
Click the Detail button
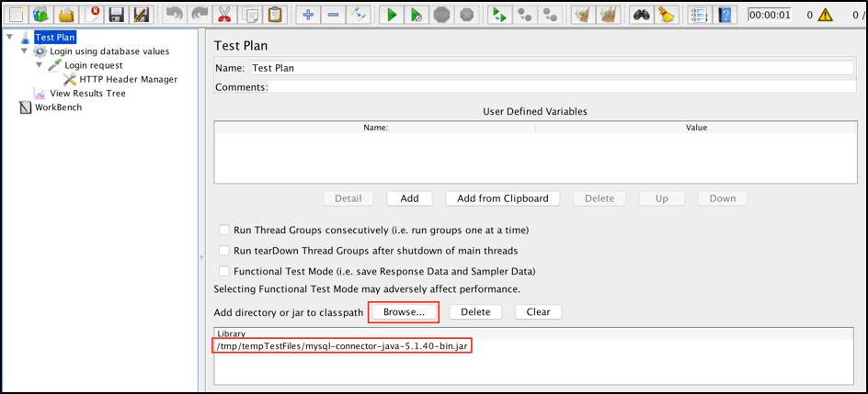click(348, 198)
